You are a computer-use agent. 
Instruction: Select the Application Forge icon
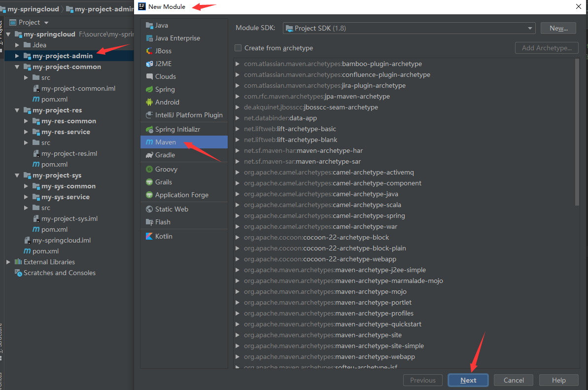click(x=149, y=195)
